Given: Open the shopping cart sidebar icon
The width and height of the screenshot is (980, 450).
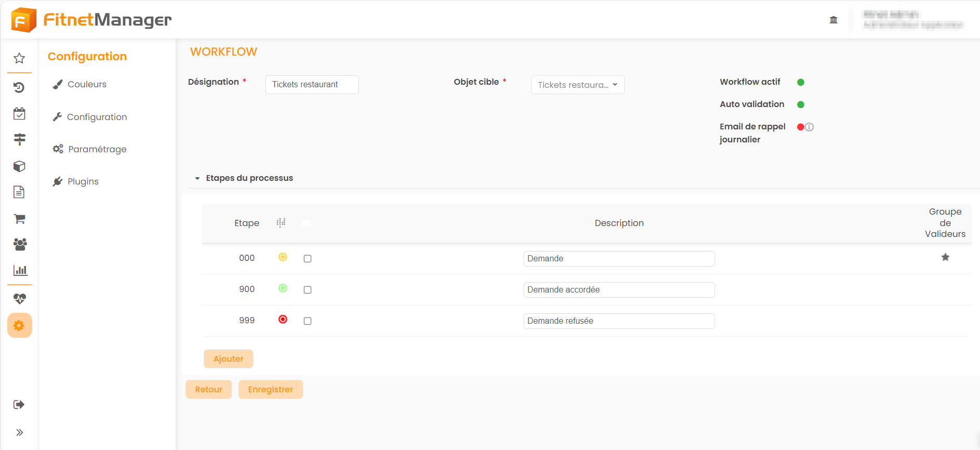Looking at the screenshot, I should click(19, 219).
